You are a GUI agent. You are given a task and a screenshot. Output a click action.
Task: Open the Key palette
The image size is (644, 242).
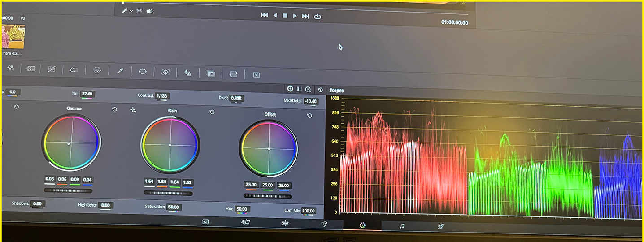(211, 73)
